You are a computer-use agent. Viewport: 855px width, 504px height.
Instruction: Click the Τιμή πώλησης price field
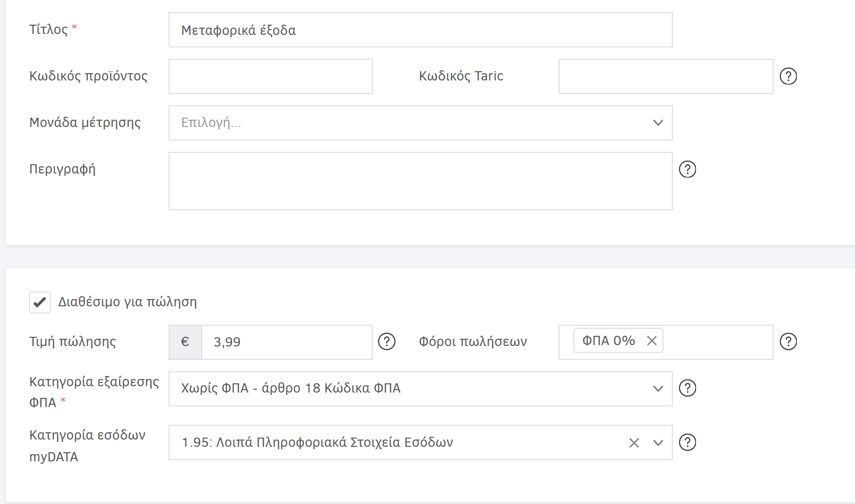tap(286, 342)
